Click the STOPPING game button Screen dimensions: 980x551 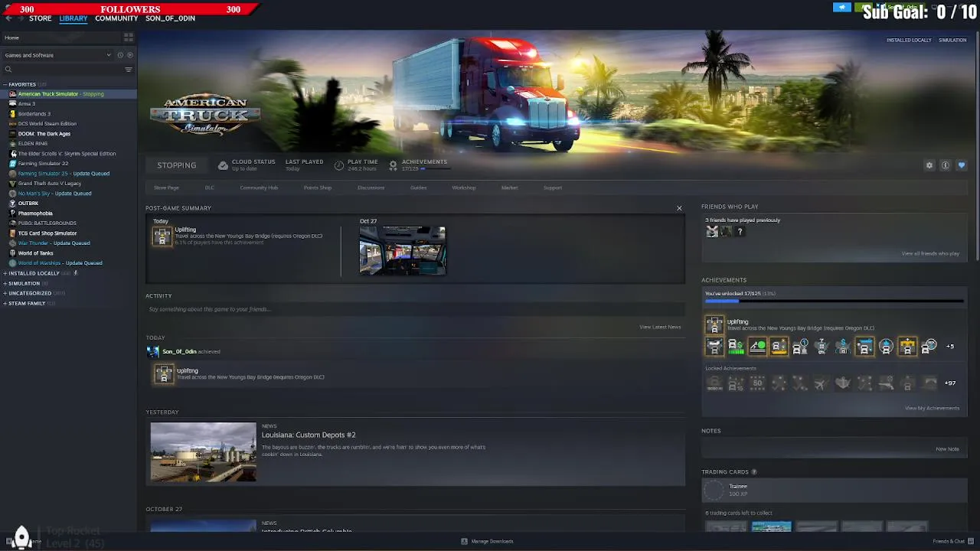[x=177, y=165]
